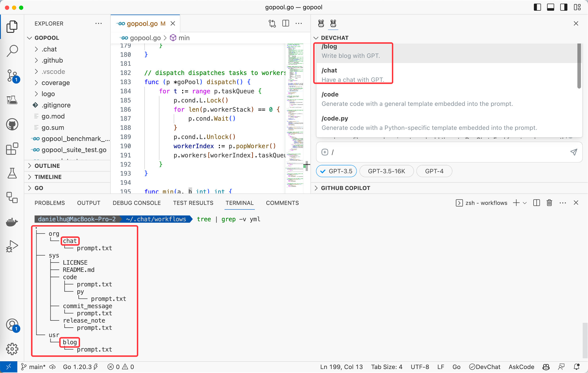This screenshot has width=588, height=373.
Task: Open the Run and Debug view
Action: coord(12,246)
